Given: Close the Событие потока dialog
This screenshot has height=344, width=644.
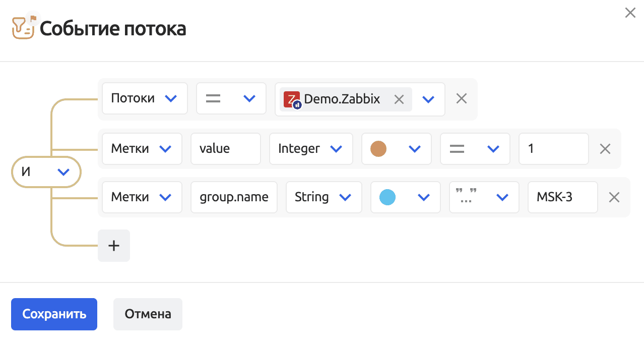Looking at the screenshot, I should coord(630,13).
